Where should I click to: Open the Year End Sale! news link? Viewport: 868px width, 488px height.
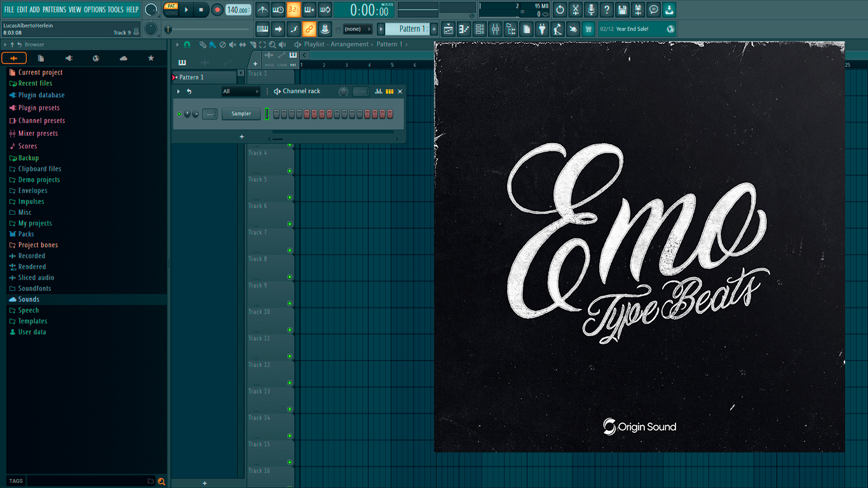637,29
